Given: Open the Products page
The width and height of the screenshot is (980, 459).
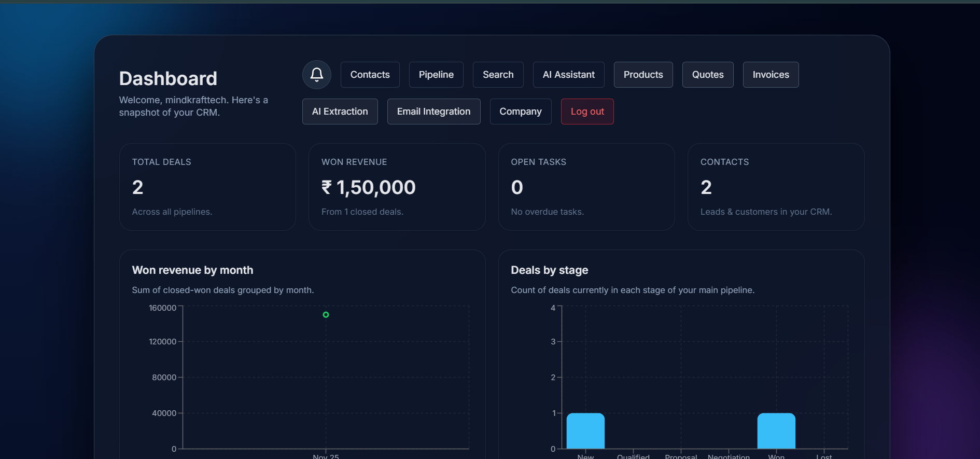Looking at the screenshot, I should click(x=643, y=75).
